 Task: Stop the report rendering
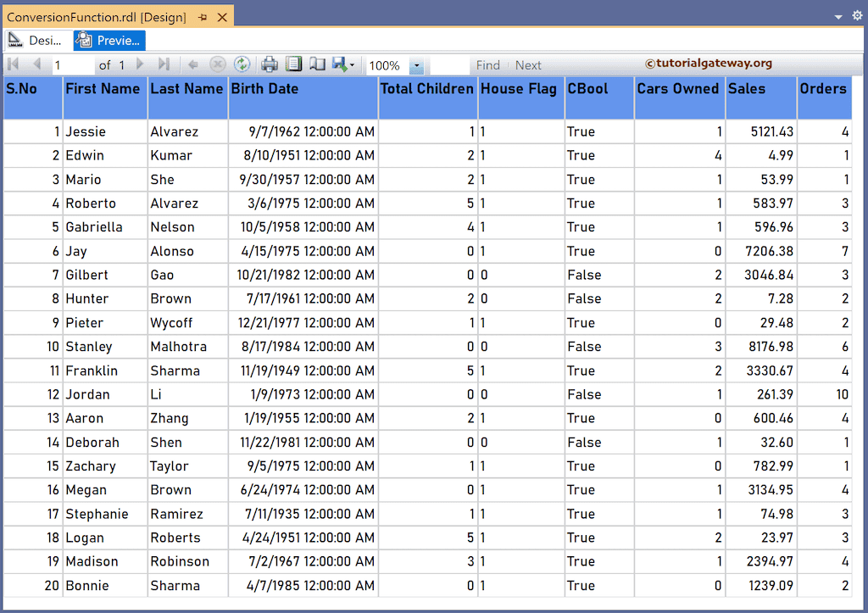218,64
